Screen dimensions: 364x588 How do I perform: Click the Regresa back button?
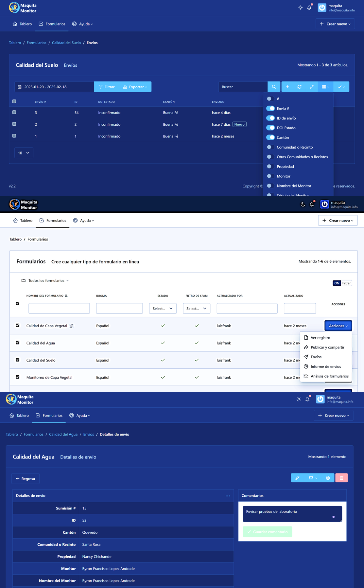(26, 479)
